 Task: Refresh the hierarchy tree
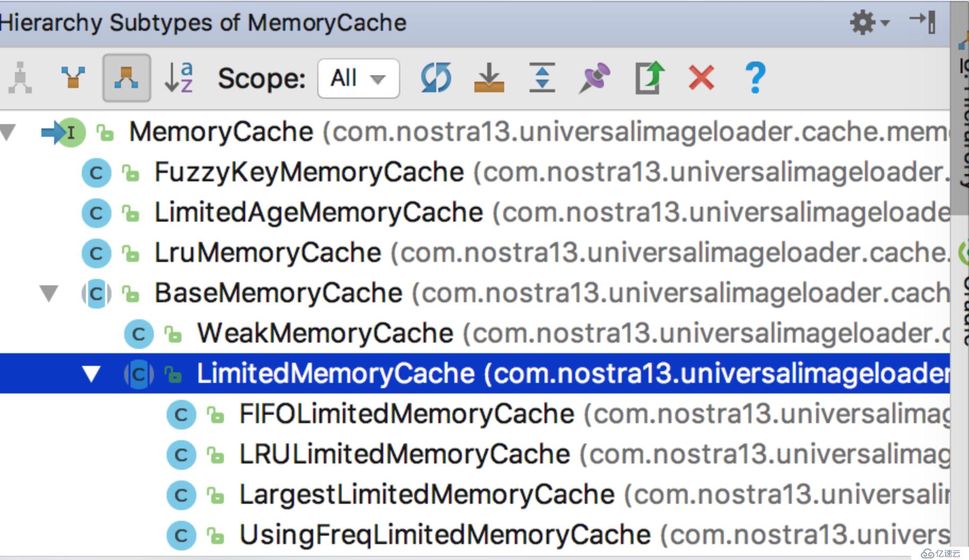pos(436,78)
